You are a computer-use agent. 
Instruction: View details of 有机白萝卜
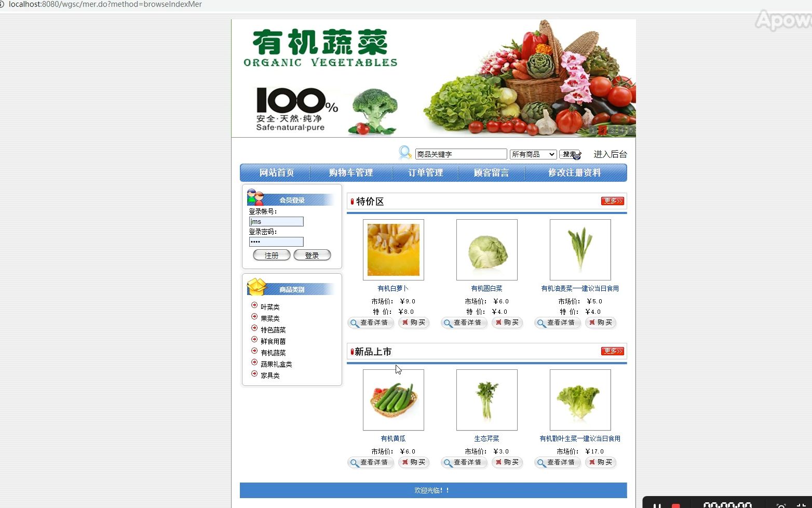coord(370,323)
